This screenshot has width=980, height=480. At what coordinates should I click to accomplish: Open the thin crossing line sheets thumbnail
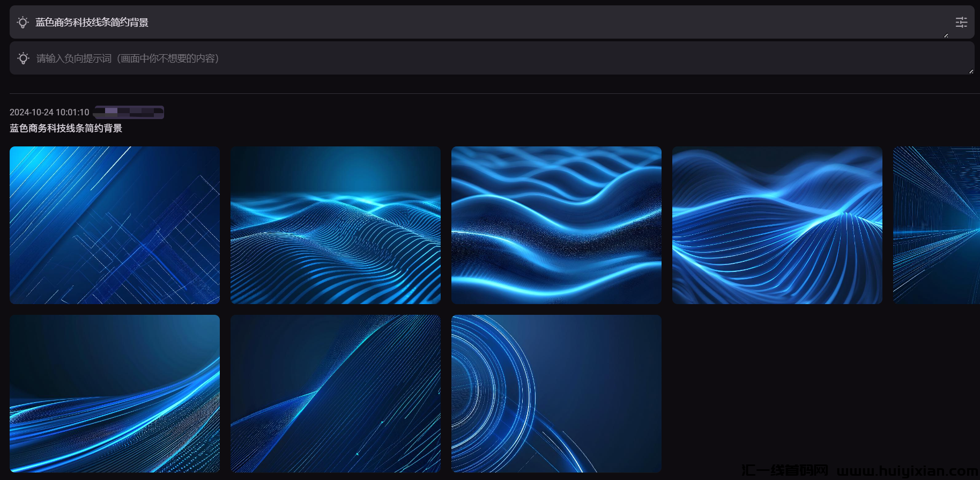click(336, 394)
